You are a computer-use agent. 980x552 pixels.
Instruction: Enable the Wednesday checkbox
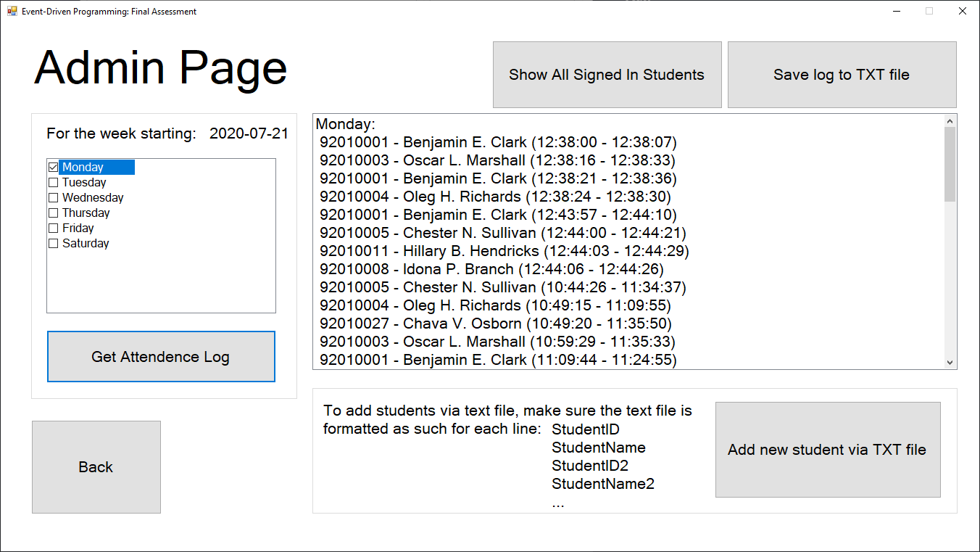point(53,197)
